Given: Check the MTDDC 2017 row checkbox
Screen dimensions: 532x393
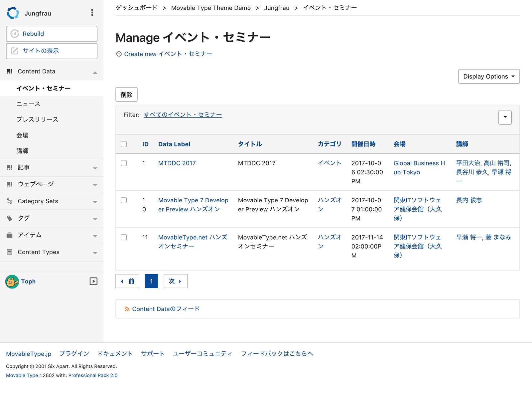Looking at the screenshot, I should coord(124,163).
